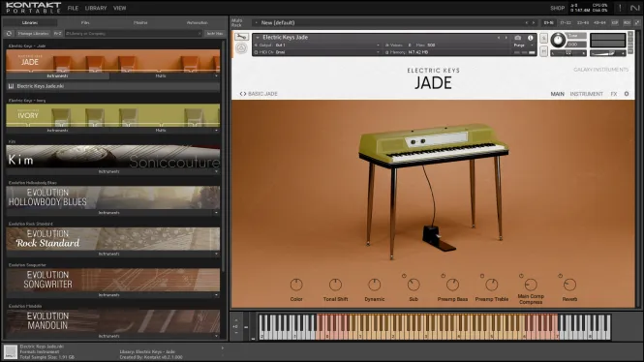Open the VIEW menu
The image size is (644, 362).
(119, 8)
